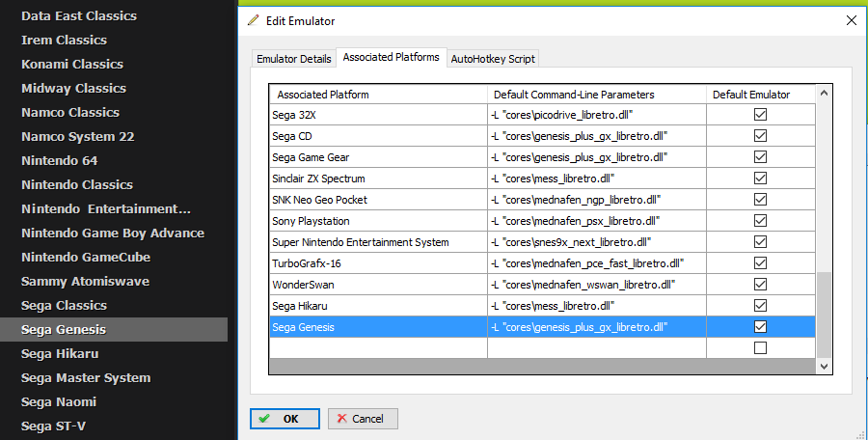This screenshot has width=868, height=440.
Task: Toggle Default Emulator for Sega Hikaru row
Action: click(761, 306)
